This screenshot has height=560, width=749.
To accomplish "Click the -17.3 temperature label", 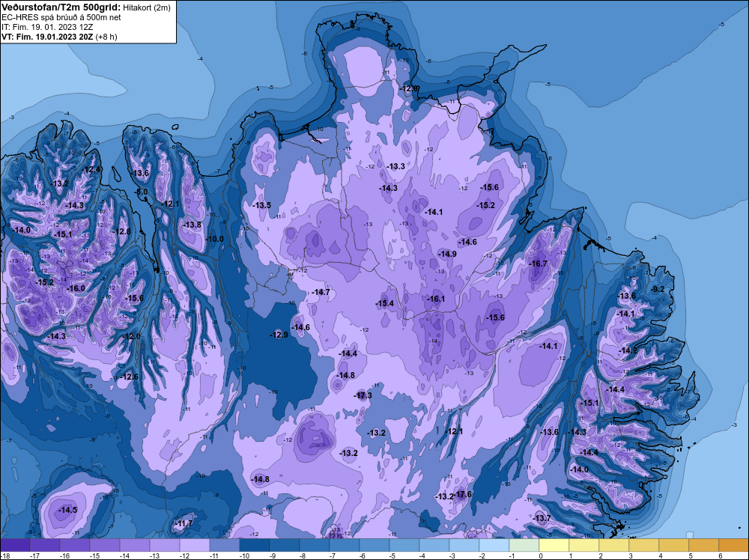I will click(363, 395).
